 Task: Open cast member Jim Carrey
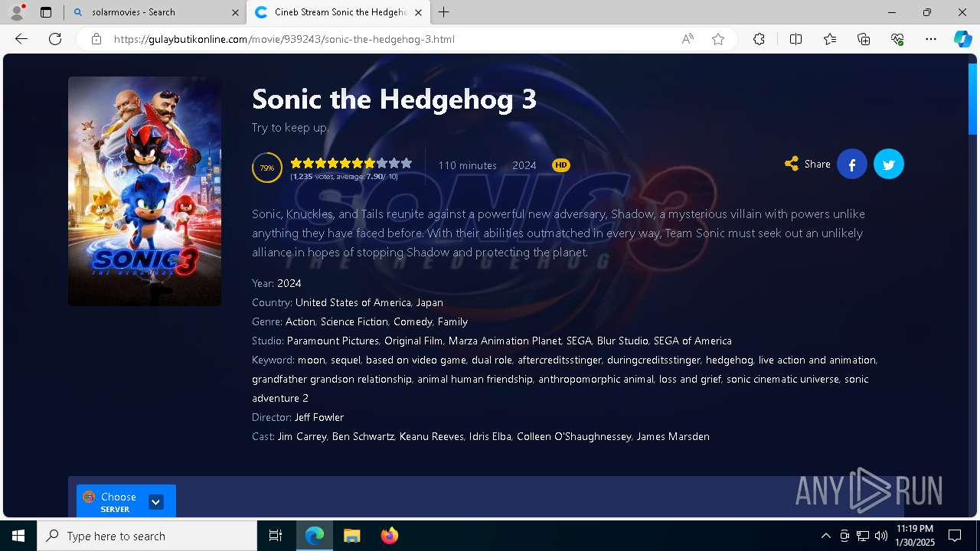pos(302,436)
